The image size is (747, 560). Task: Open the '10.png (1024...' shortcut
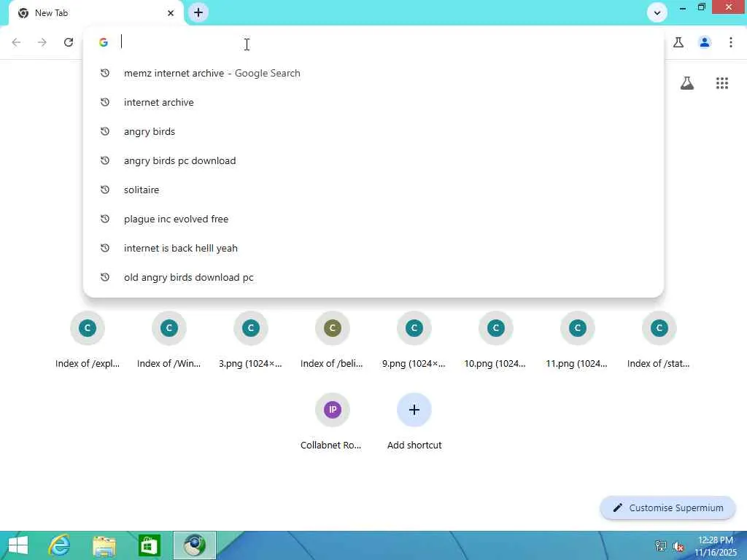coord(495,341)
